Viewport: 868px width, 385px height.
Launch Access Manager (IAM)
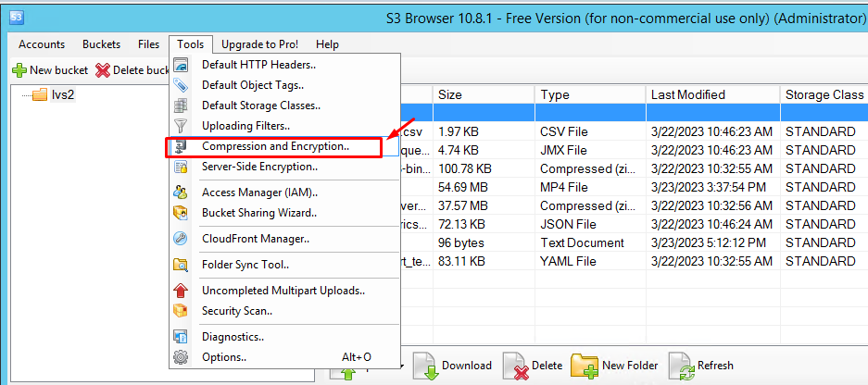click(x=284, y=192)
